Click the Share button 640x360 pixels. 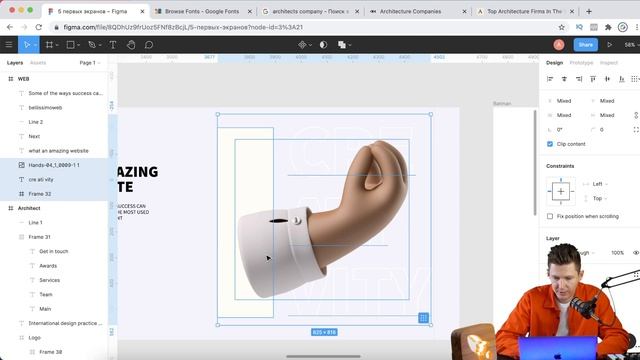point(585,44)
